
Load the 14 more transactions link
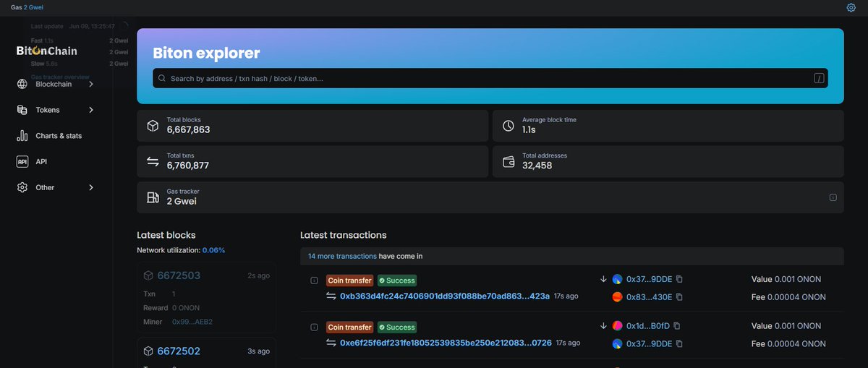(342, 256)
